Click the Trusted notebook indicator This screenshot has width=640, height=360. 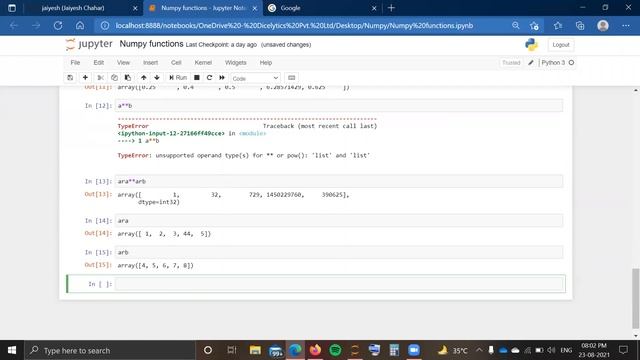(511, 62)
